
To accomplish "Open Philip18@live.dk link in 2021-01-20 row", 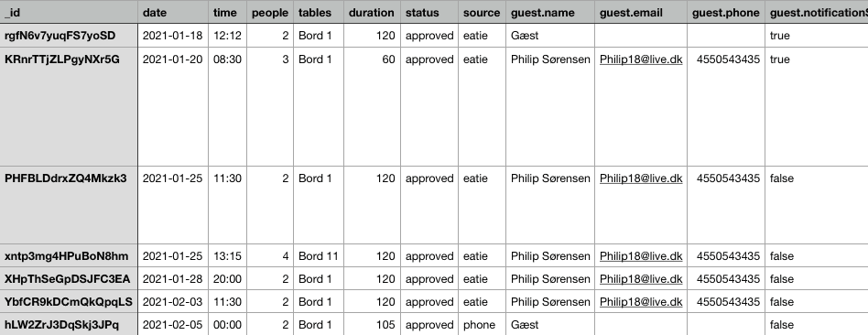I will click(x=641, y=59).
